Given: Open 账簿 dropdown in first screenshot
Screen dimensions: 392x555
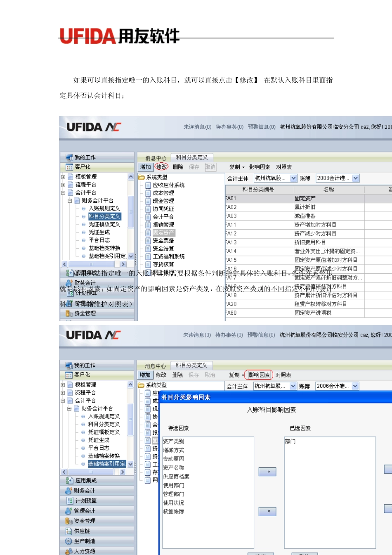Looking at the screenshot, I should pos(356,178).
